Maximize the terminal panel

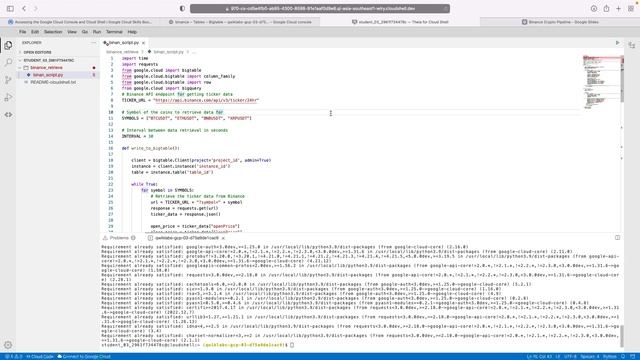617,238
